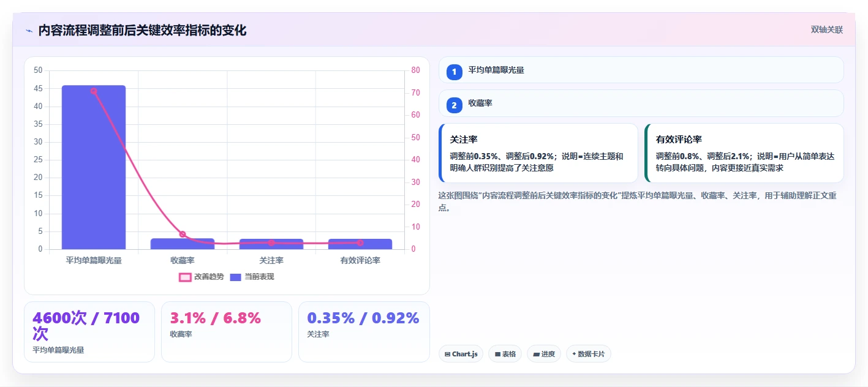
Task: Click the number 2 badge for 收藏率
Action: tap(455, 105)
